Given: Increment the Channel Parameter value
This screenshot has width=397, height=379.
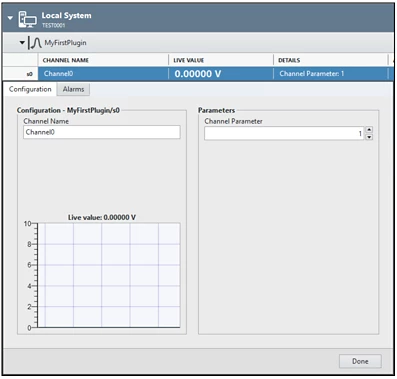Looking at the screenshot, I should (x=369, y=130).
